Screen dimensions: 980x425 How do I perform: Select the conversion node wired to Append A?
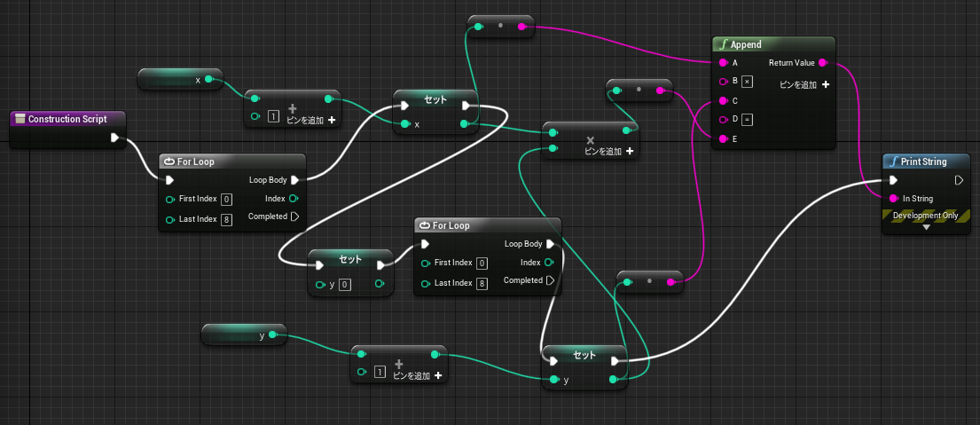[x=500, y=27]
